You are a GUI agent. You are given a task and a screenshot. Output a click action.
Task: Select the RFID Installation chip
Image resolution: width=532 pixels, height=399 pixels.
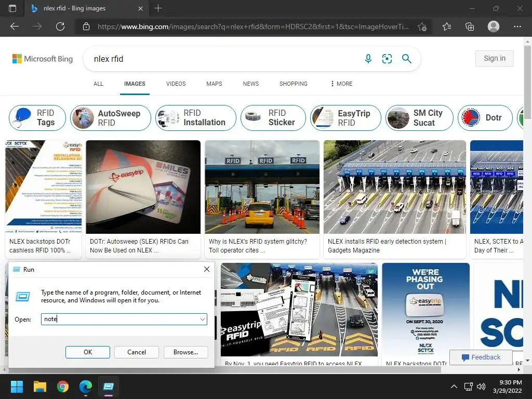point(196,118)
